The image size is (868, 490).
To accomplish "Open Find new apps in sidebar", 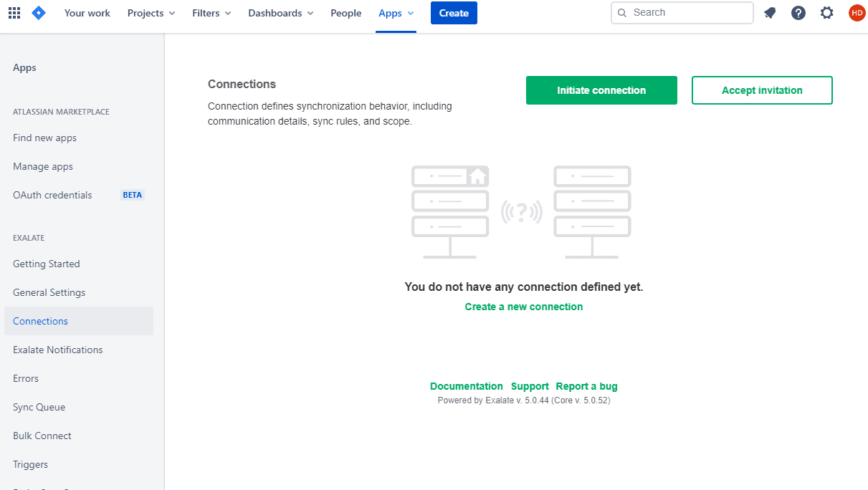I will tap(44, 138).
